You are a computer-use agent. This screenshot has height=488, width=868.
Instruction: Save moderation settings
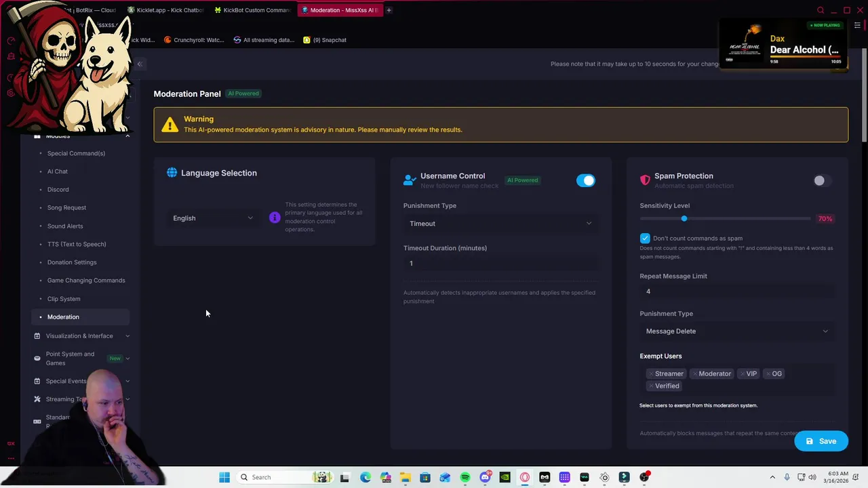(x=821, y=441)
